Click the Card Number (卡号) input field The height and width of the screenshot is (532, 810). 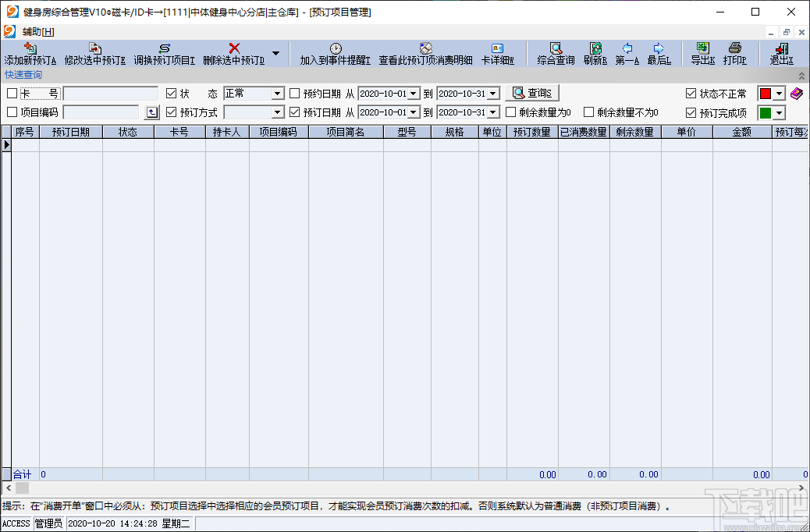(111, 94)
